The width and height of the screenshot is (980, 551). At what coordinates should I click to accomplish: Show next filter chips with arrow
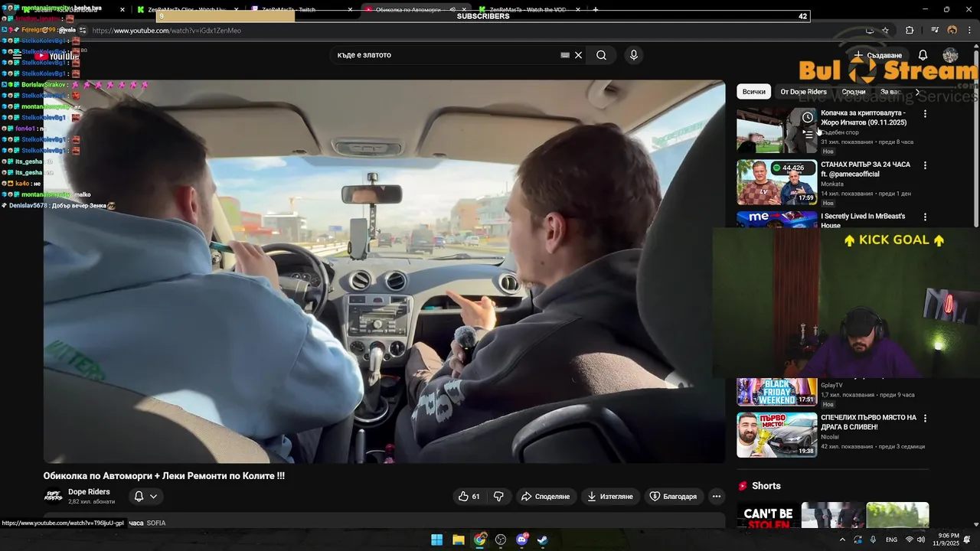917,92
